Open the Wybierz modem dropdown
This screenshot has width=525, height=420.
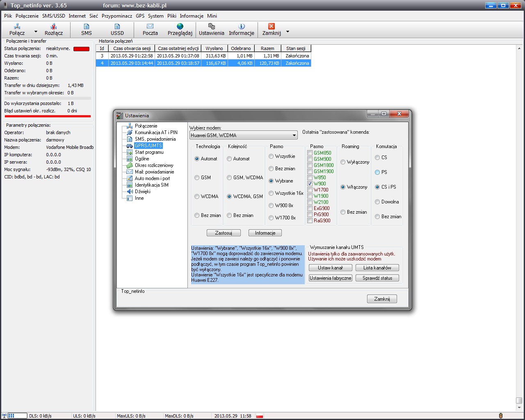coord(294,135)
